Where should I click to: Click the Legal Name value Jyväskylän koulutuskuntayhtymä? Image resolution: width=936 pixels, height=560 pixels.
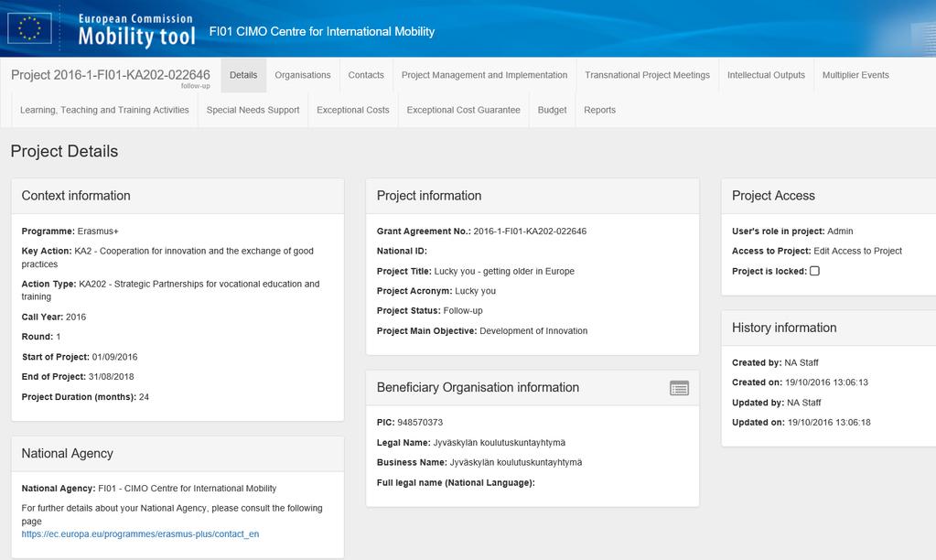coord(499,442)
